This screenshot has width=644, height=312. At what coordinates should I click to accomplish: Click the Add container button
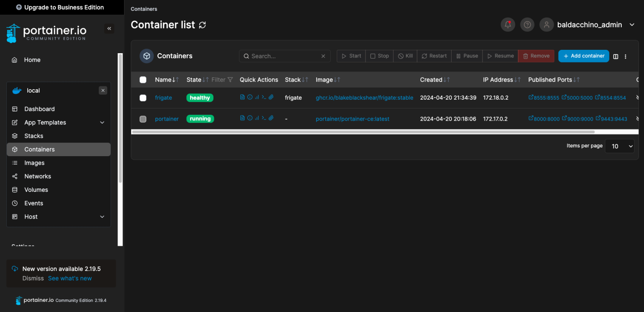(x=583, y=56)
